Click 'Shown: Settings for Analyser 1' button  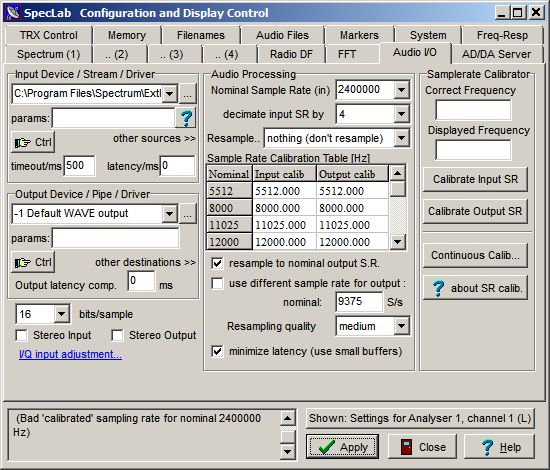[x=420, y=418]
